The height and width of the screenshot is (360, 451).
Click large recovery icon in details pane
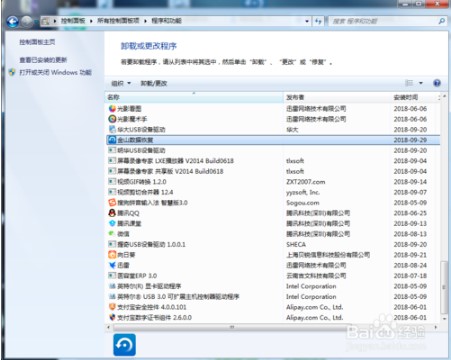coord(125,345)
